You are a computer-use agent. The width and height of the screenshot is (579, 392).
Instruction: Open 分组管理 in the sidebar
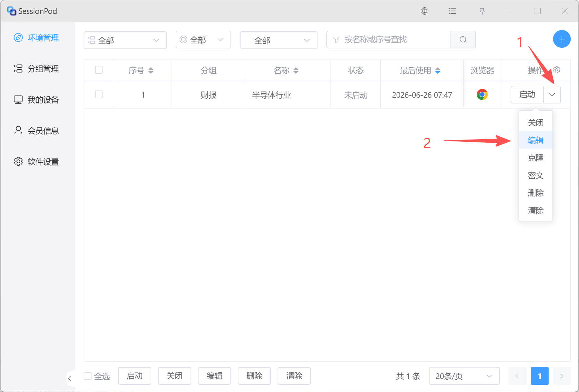[36, 69]
